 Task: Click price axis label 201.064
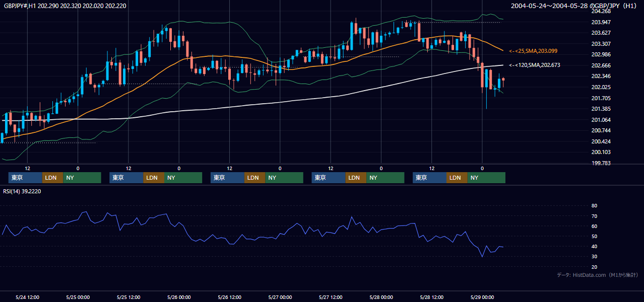(x=601, y=120)
